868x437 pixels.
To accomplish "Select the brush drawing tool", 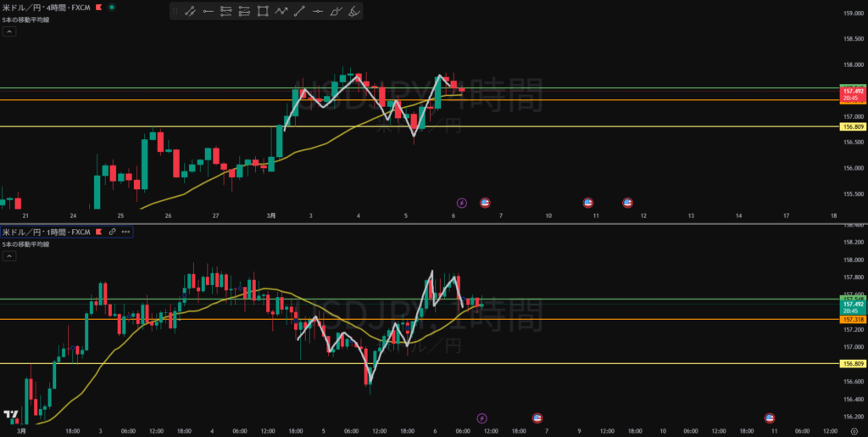I will (x=337, y=12).
